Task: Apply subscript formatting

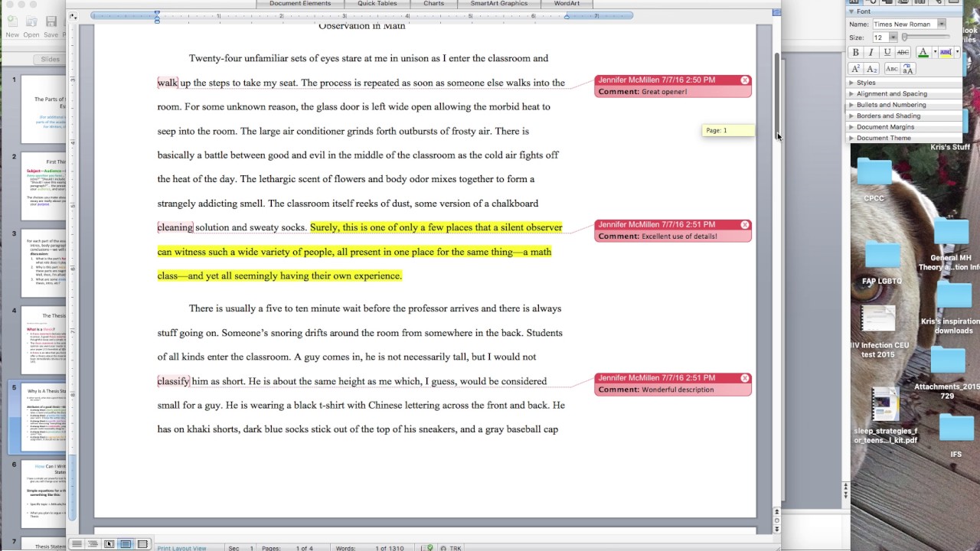Action: point(871,69)
